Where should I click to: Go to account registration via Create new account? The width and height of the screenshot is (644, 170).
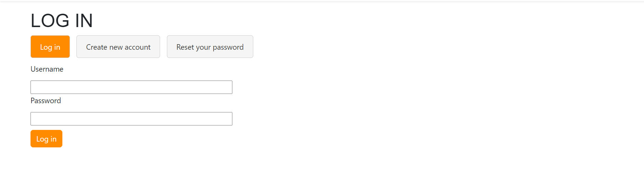[118, 47]
